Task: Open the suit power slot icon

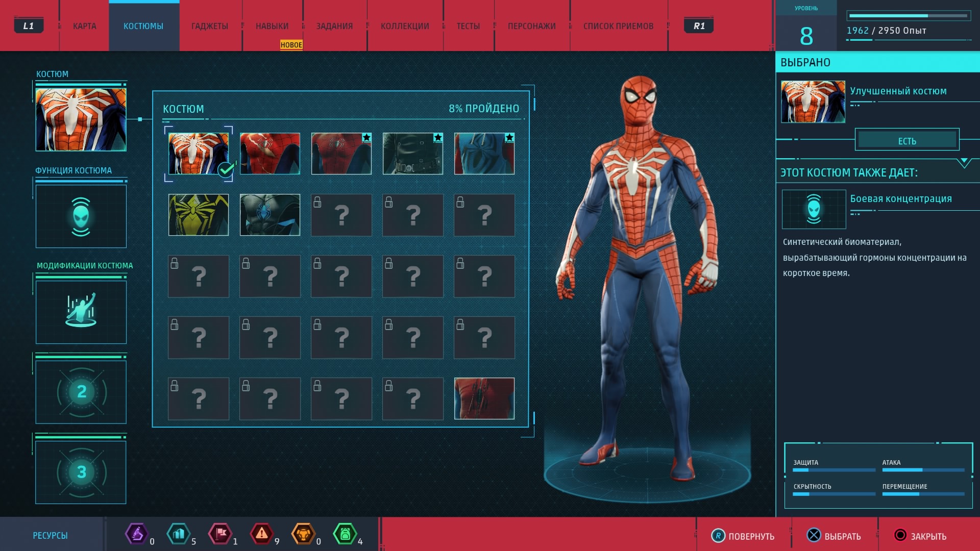Action: click(81, 216)
